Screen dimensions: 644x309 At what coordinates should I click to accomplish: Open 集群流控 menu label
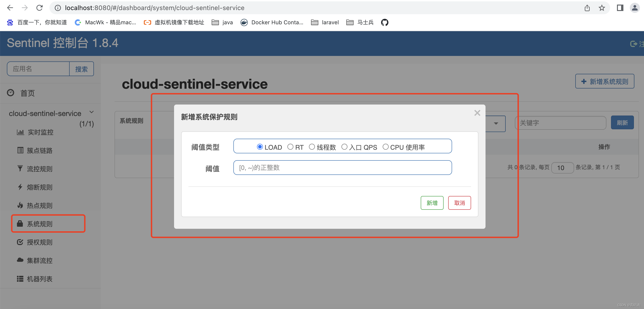click(40, 260)
